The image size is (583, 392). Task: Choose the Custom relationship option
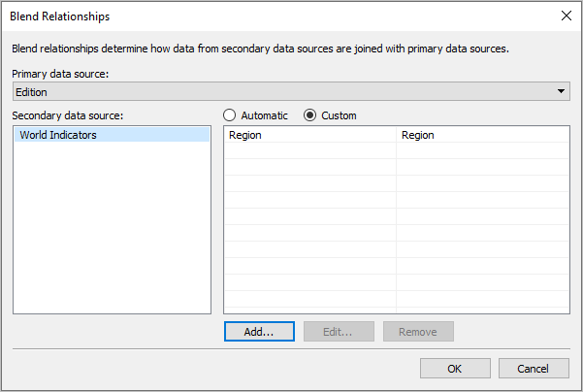pos(309,115)
